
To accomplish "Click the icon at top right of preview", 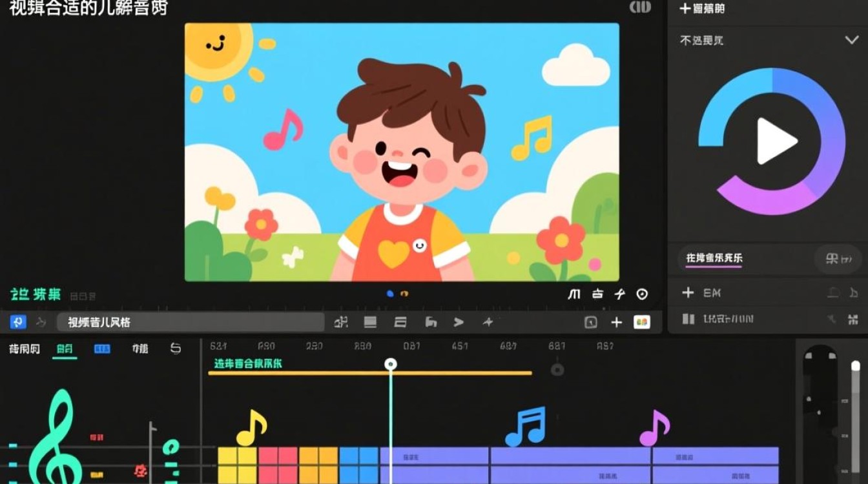I will [641, 7].
